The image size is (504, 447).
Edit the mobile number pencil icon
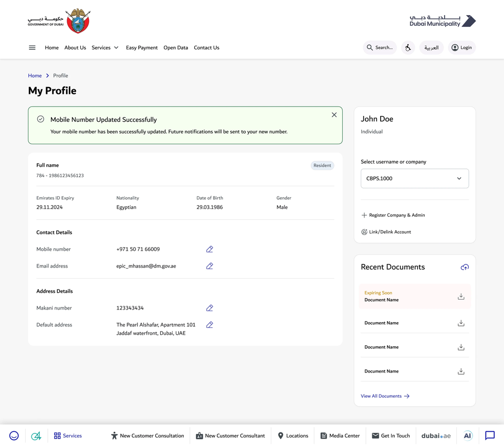[x=209, y=249]
